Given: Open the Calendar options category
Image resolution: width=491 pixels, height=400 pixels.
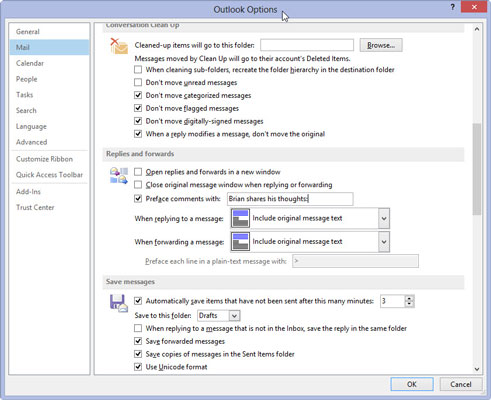Looking at the screenshot, I should [x=49, y=63].
